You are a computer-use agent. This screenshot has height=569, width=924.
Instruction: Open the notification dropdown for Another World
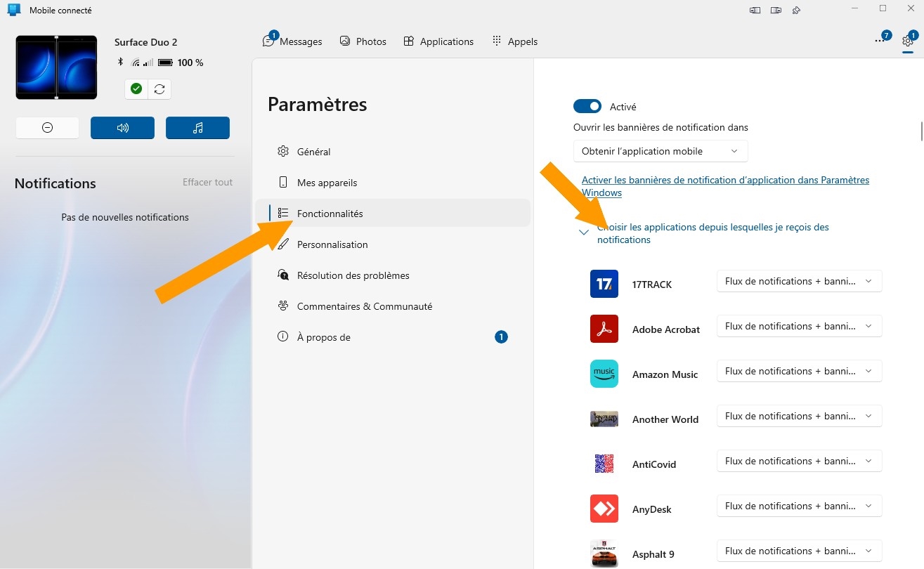(x=799, y=416)
